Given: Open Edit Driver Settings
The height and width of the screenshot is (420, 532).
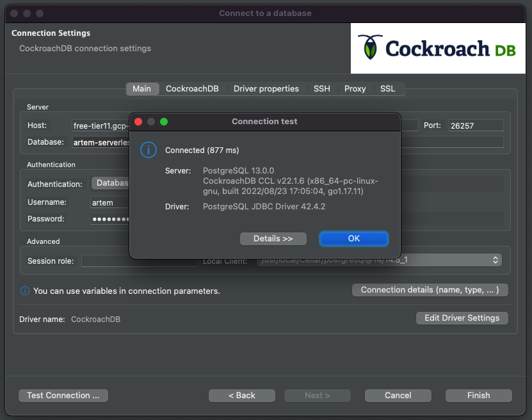Looking at the screenshot, I should click(x=462, y=318).
